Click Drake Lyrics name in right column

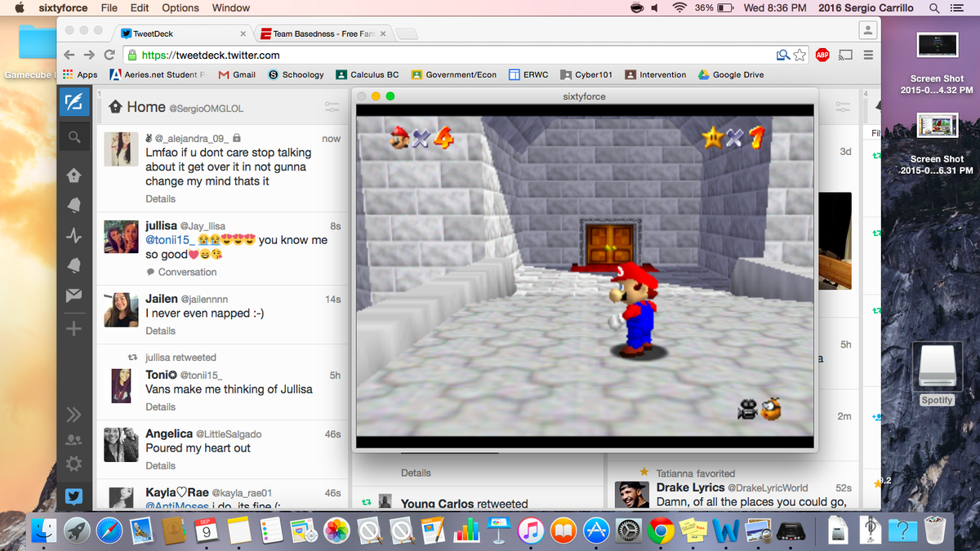691,487
